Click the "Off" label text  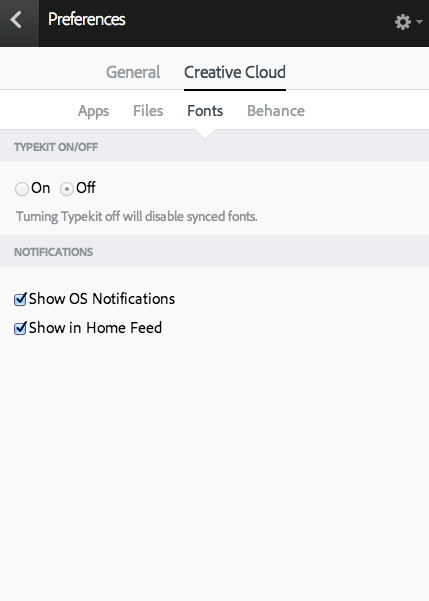(x=85, y=188)
